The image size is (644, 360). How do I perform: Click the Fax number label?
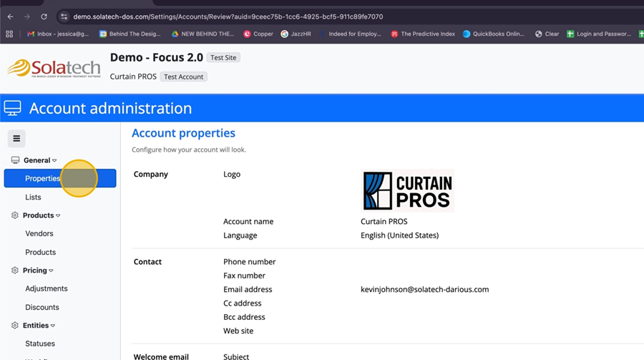pyautogui.click(x=245, y=276)
